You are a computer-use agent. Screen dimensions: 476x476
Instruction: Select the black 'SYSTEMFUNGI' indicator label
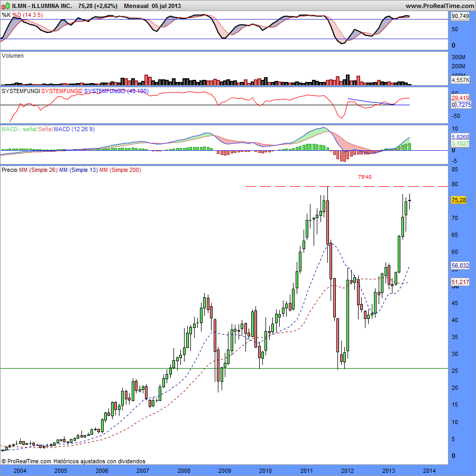(21, 91)
